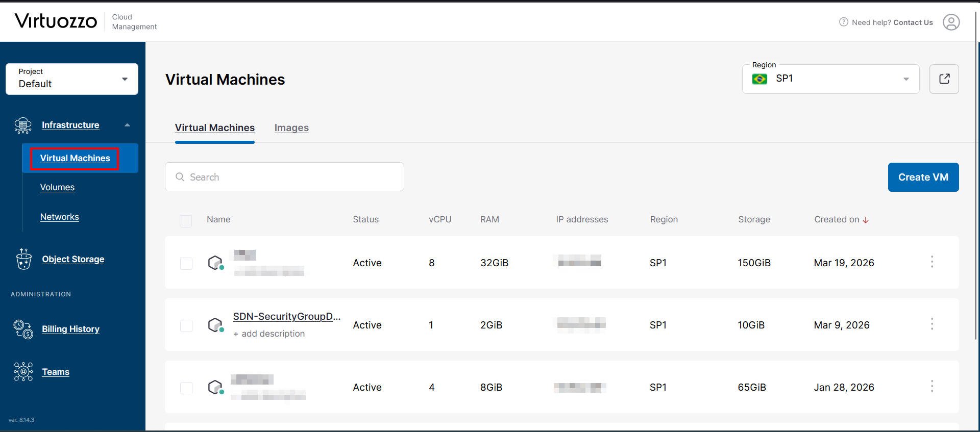Click the Infrastructure cloud icon

[x=23, y=125]
